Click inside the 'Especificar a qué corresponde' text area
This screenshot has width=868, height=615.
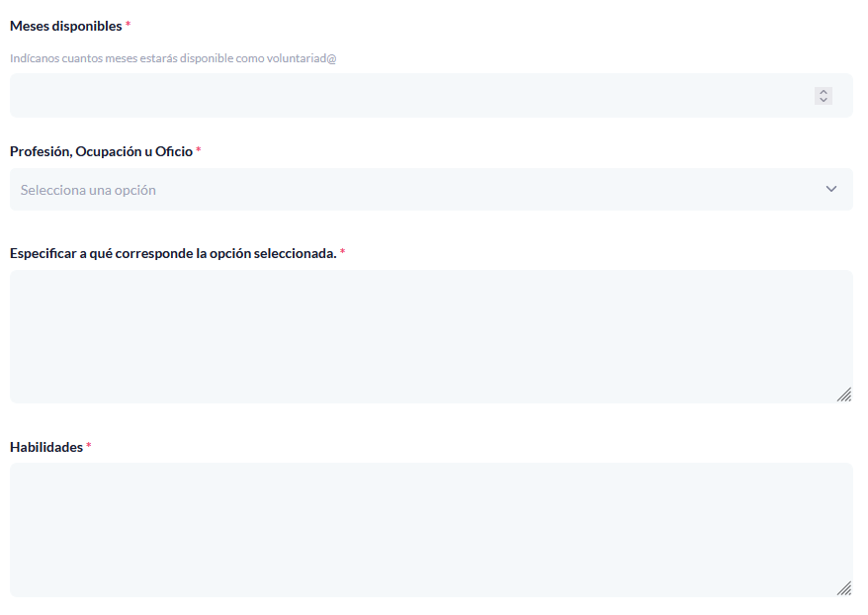[430, 336]
